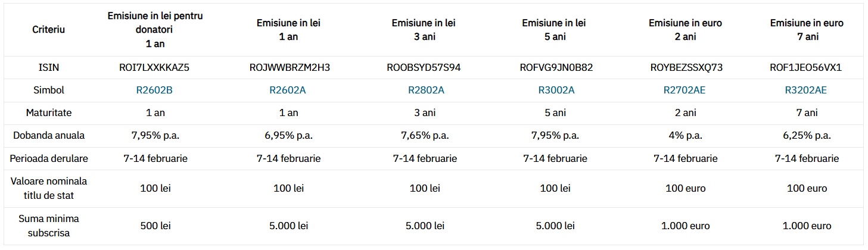Open the R2602B symbol link
This screenshot has width=868, height=250.
(x=154, y=90)
